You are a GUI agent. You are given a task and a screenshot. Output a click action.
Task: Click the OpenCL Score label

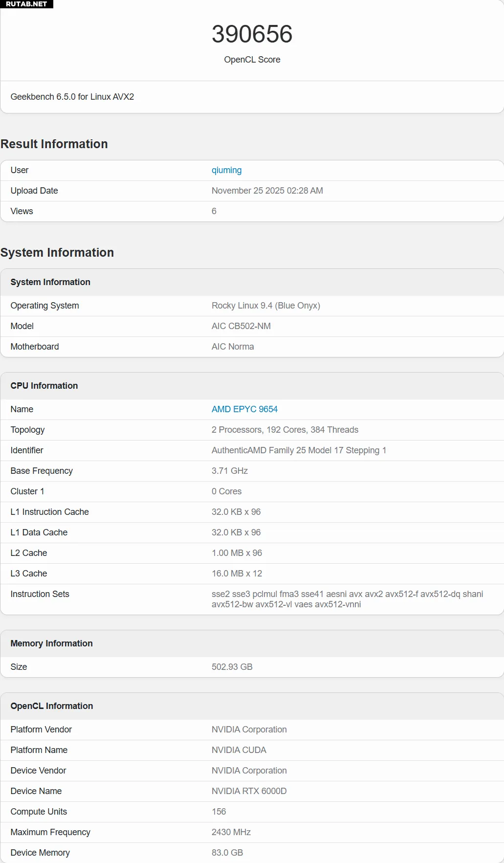click(252, 60)
